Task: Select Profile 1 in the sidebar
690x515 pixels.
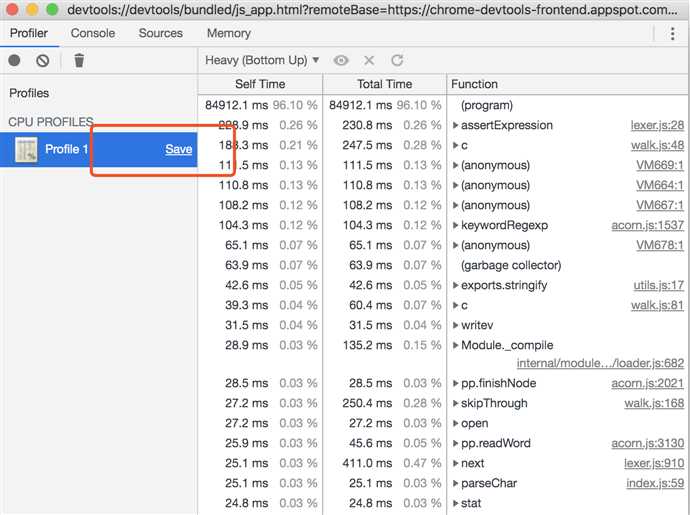Action: pos(99,149)
